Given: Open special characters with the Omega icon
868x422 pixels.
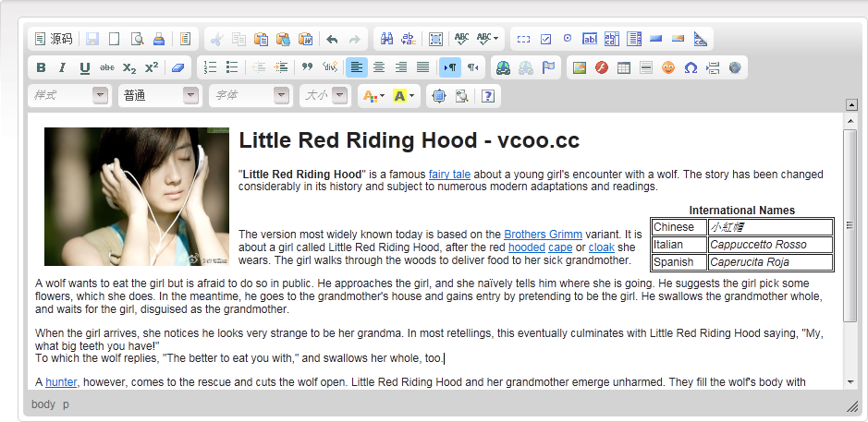Looking at the screenshot, I should pyautogui.click(x=691, y=67).
